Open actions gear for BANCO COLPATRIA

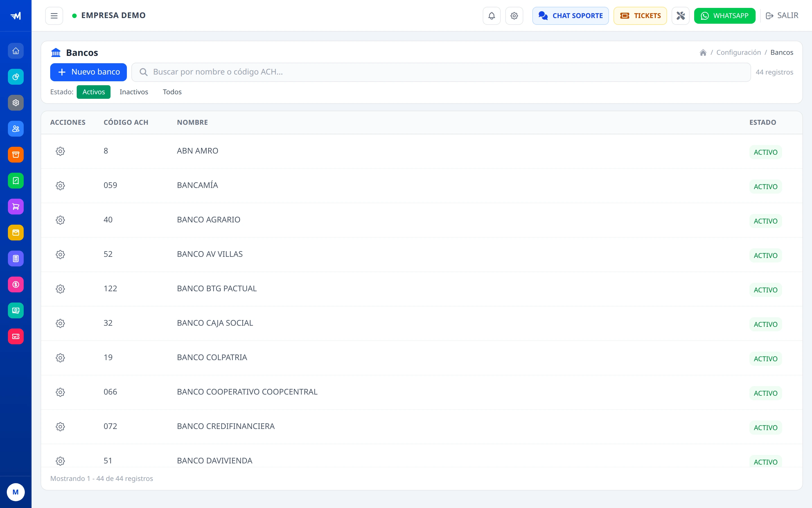pos(60,358)
